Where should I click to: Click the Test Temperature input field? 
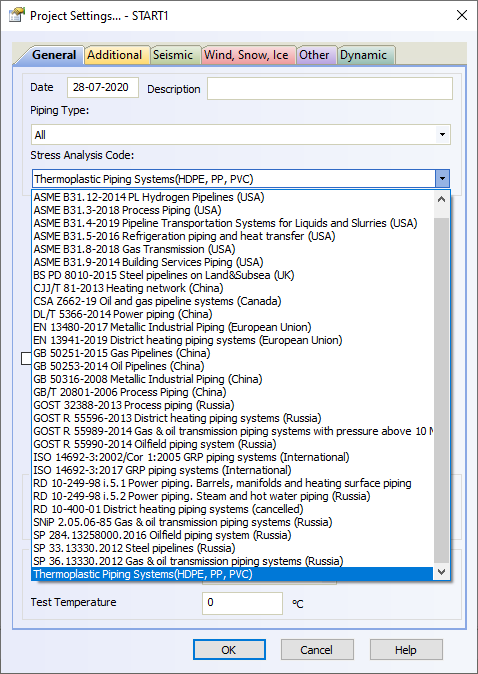242,603
